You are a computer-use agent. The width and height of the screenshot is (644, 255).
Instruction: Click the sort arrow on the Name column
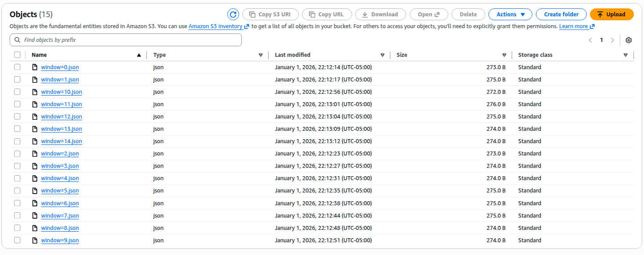[139, 55]
